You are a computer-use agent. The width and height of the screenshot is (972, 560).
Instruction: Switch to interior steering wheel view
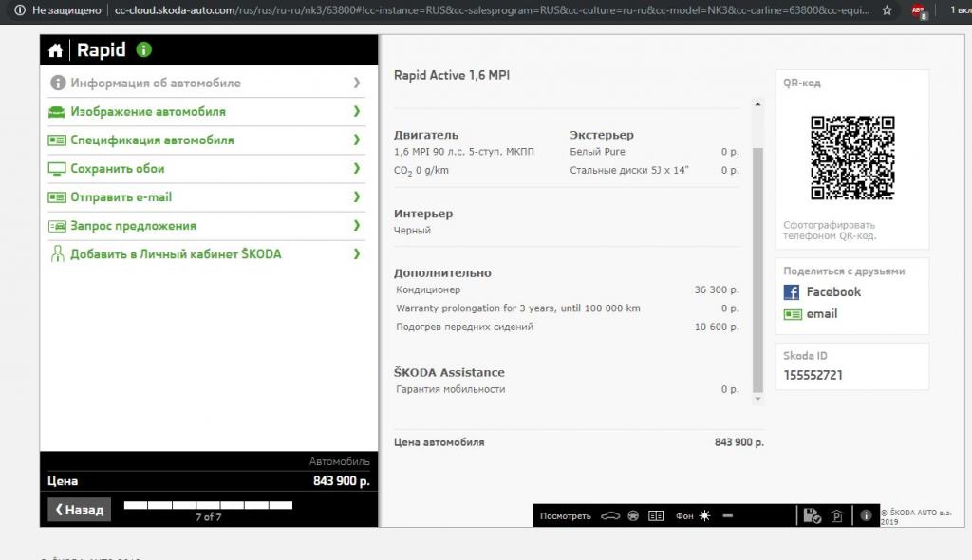click(x=633, y=516)
